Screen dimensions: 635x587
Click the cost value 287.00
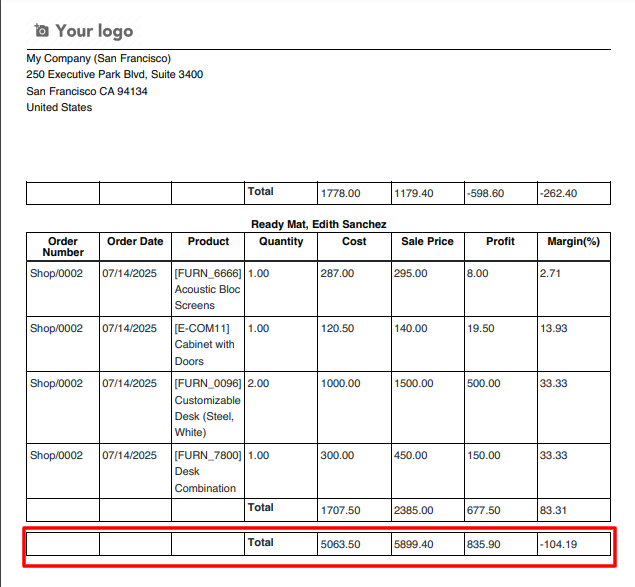point(337,273)
